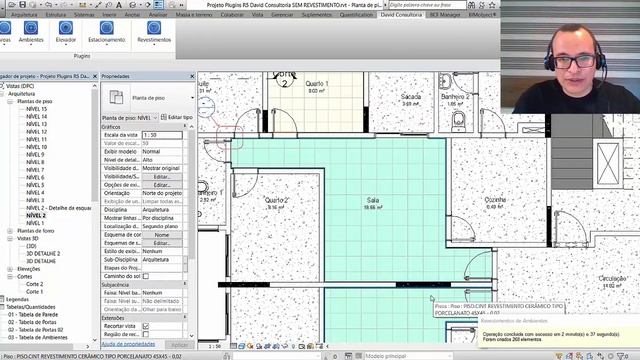The image size is (640, 360).
Task: Click the Nome button for Esquema de cores
Action: 162,235
